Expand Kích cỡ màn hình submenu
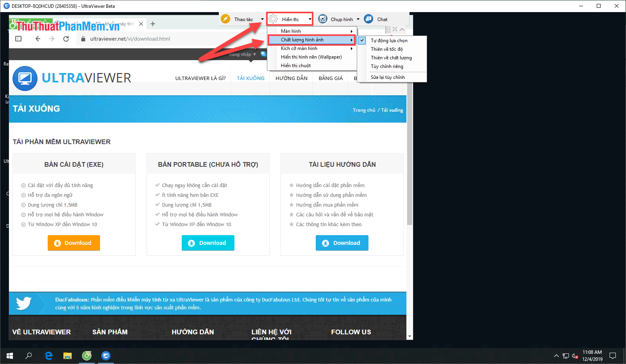Image resolution: width=626 pixels, height=364 pixels. (x=312, y=48)
